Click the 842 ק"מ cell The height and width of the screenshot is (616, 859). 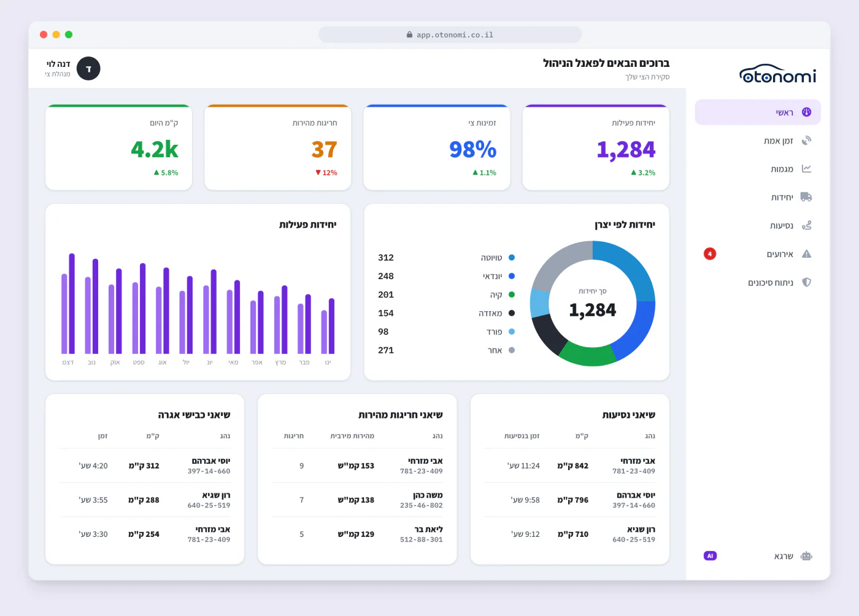572,466
